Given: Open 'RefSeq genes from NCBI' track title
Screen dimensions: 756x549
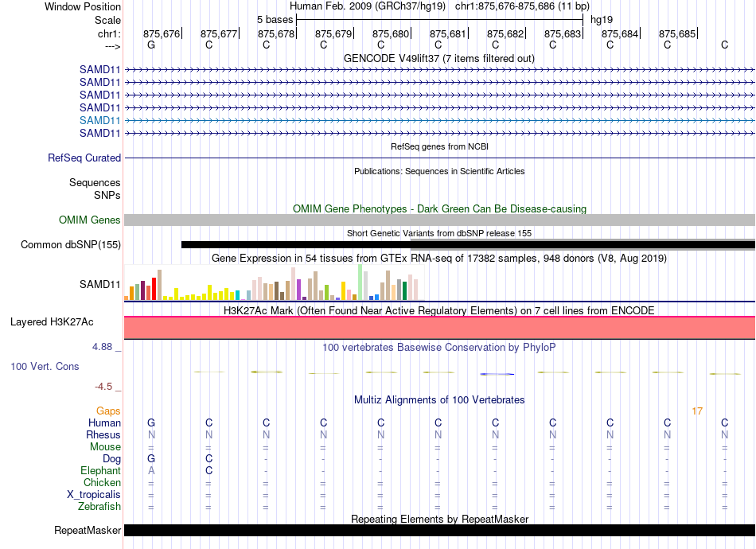Looking at the screenshot, I should pyautogui.click(x=439, y=146).
